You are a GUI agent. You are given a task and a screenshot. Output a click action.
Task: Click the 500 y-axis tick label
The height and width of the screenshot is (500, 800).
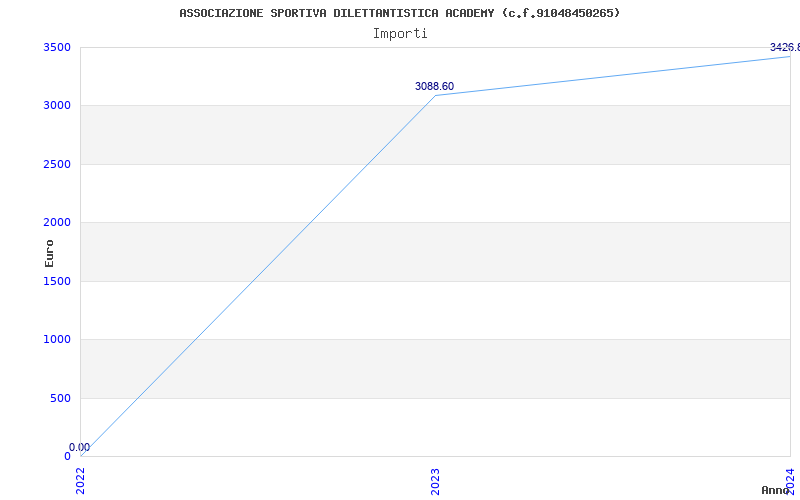click(x=61, y=398)
